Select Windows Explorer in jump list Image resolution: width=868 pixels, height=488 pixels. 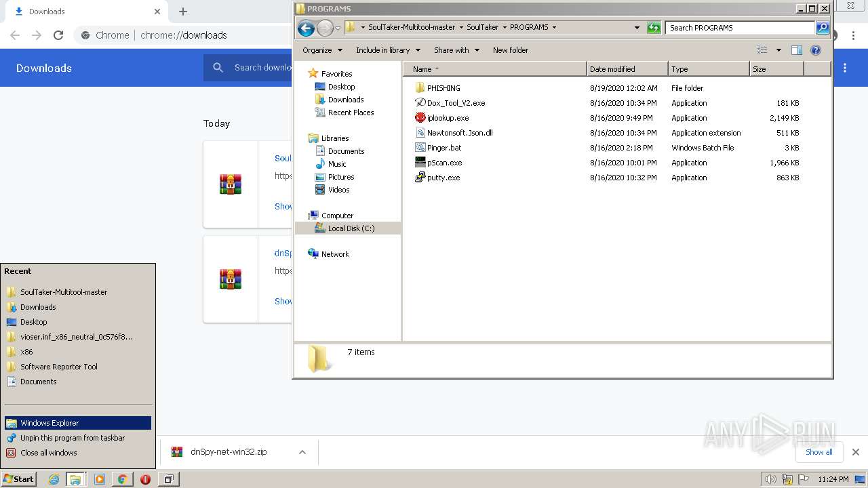pos(78,423)
